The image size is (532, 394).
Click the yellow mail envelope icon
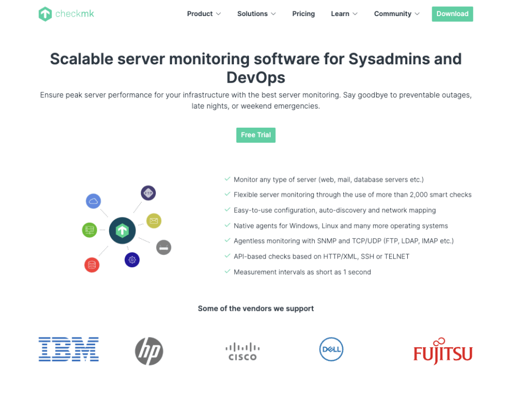(154, 221)
